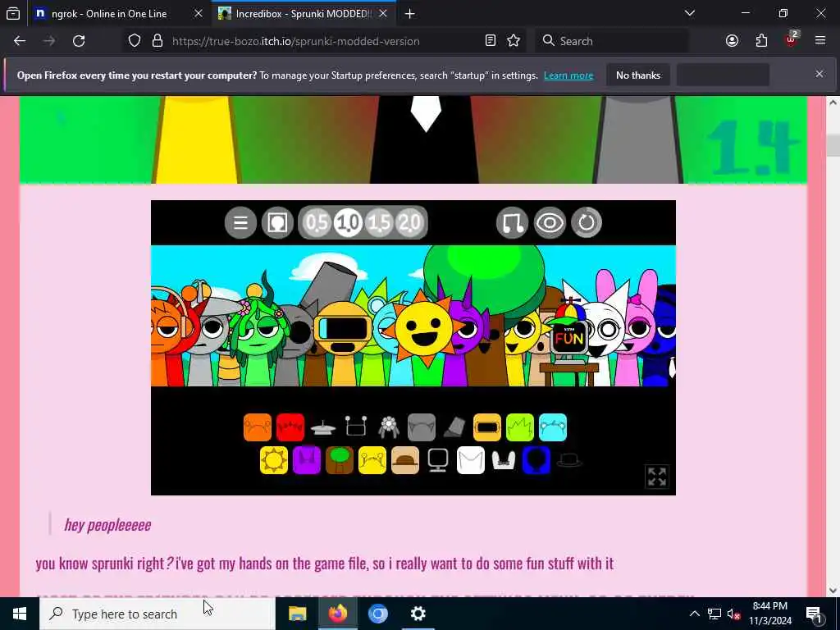Viewport: 840px width, 630px height.
Task: Pick the white bunny ears icon
Action: (x=504, y=460)
